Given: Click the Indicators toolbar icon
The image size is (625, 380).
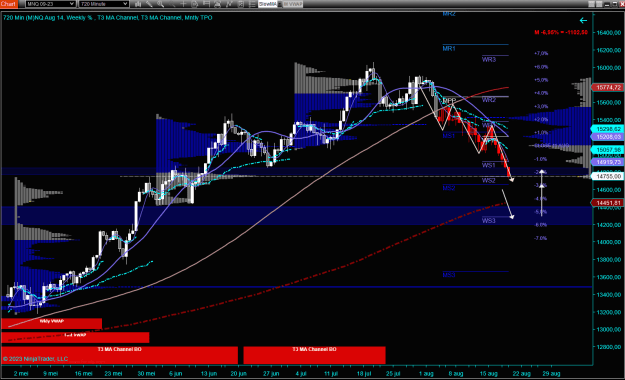Looking at the screenshot, I should pyautogui.click(x=229, y=4).
